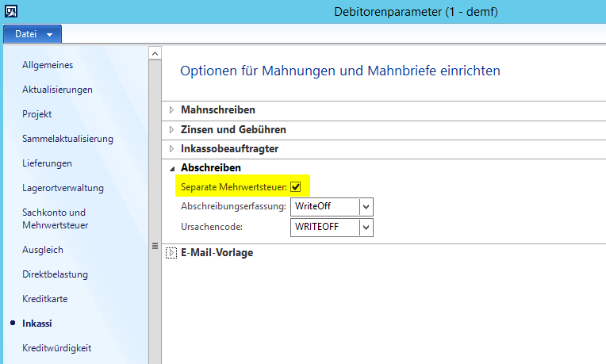Select Allgemeines in the sidebar
Viewport: 606px width, 364px height.
coord(48,65)
